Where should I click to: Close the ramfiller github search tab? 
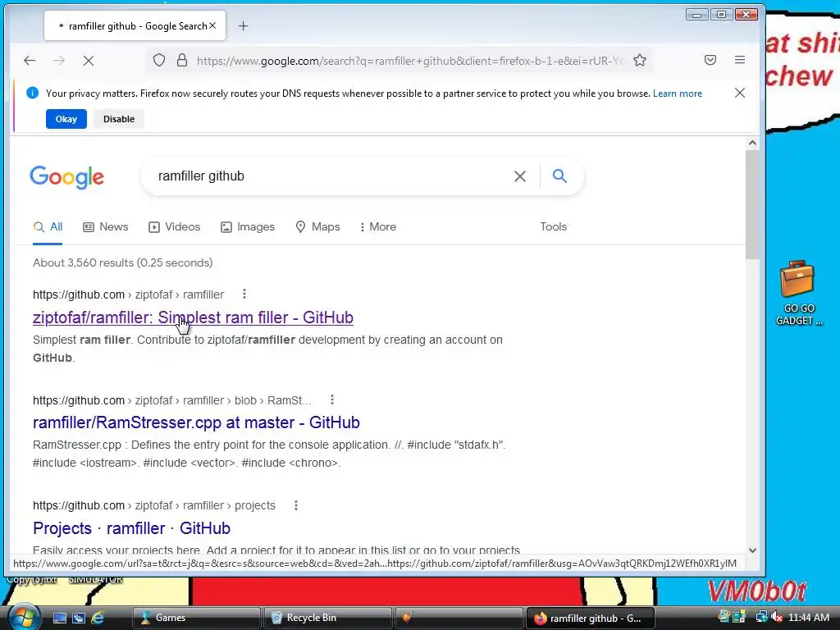coord(212,25)
